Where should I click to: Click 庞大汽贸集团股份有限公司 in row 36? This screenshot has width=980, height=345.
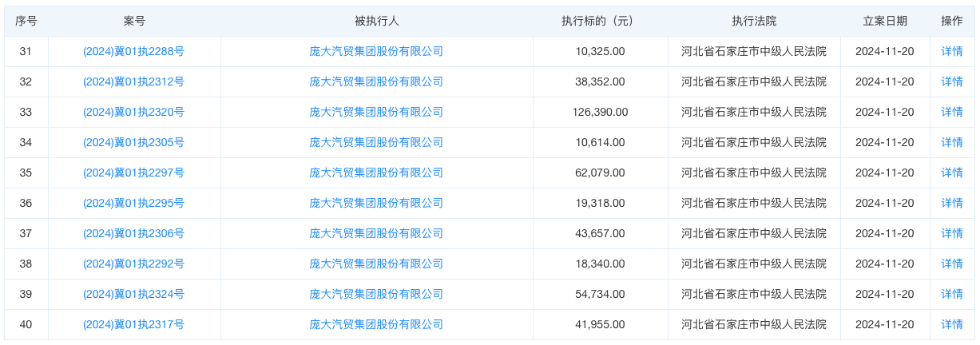[x=376, y=203]
